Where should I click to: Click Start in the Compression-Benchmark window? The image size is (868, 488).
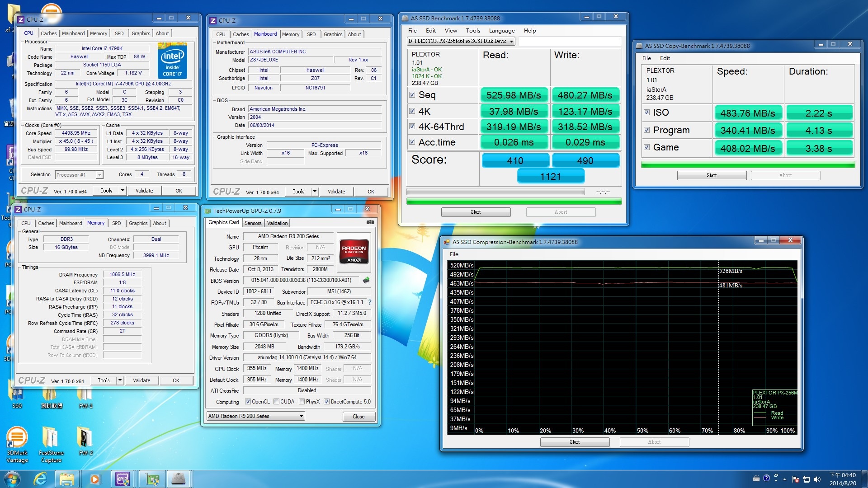click(x=575, y=441)
